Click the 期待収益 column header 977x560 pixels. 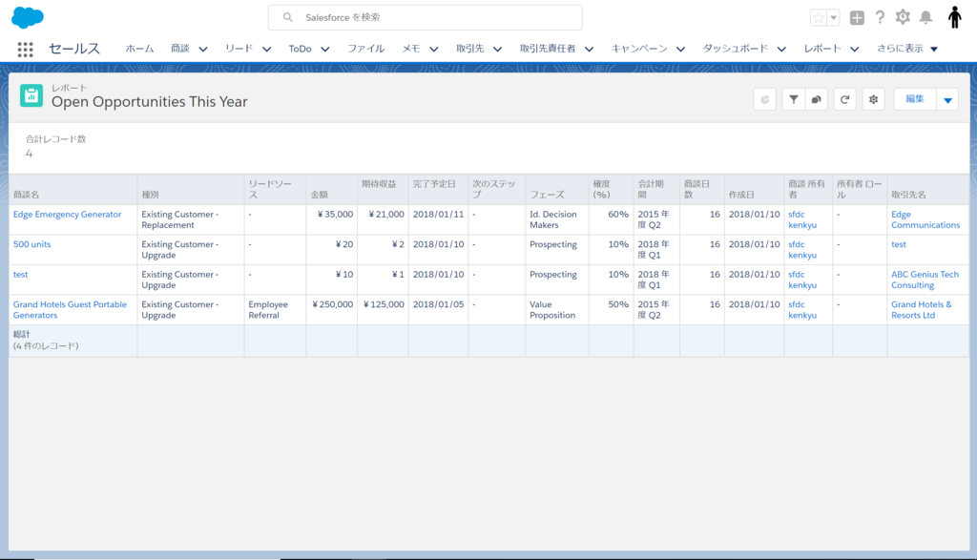[x=383, y=190]
